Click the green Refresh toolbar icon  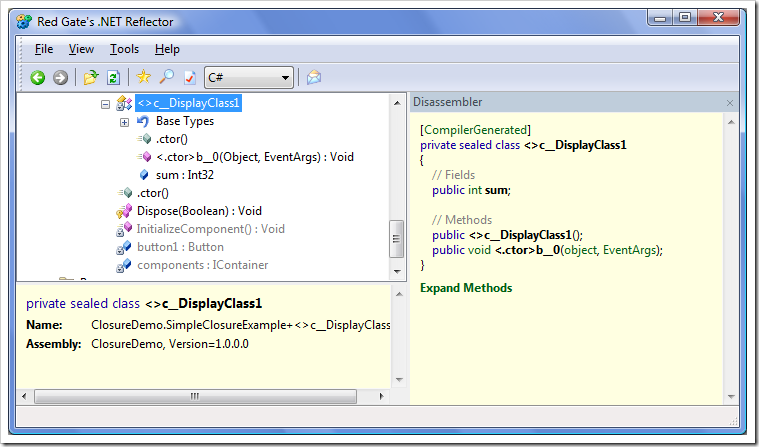pos(113,77)
